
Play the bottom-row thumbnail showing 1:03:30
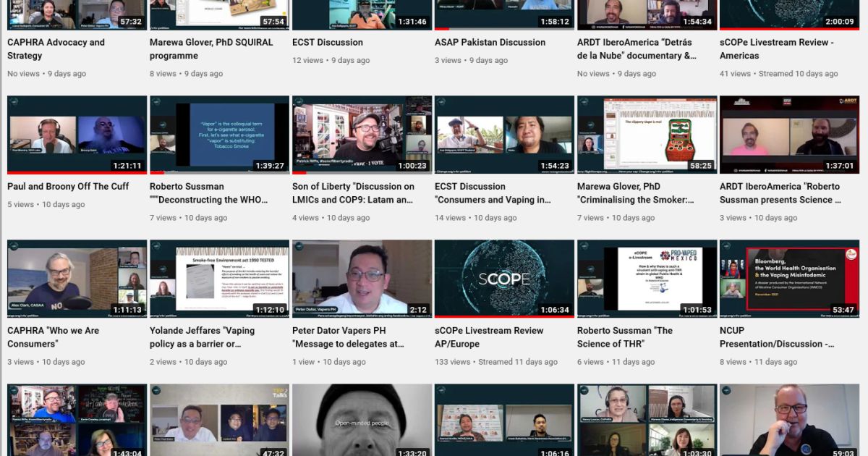tap(647, 421)
